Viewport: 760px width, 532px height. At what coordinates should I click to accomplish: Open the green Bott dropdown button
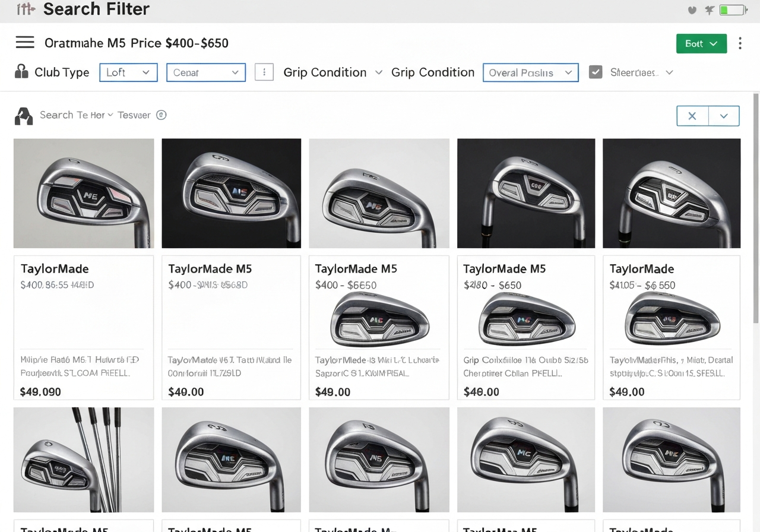click(701, 43)
